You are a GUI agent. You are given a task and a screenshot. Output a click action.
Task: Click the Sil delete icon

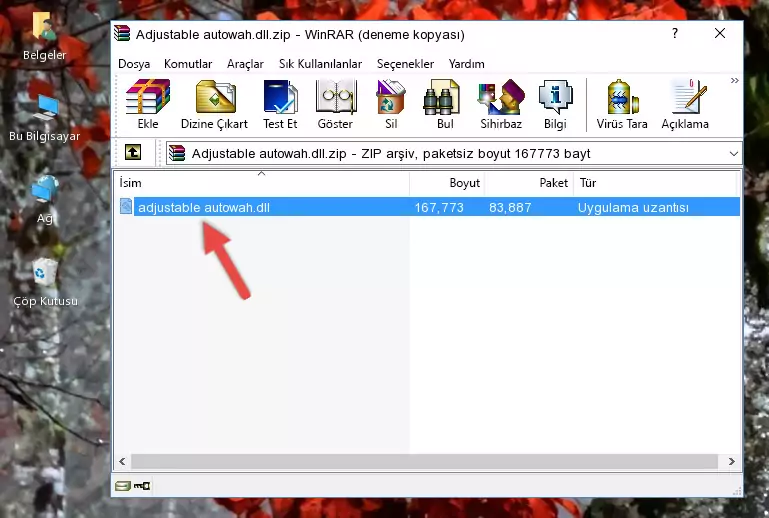pyautogui.click(x=391, y=104)
